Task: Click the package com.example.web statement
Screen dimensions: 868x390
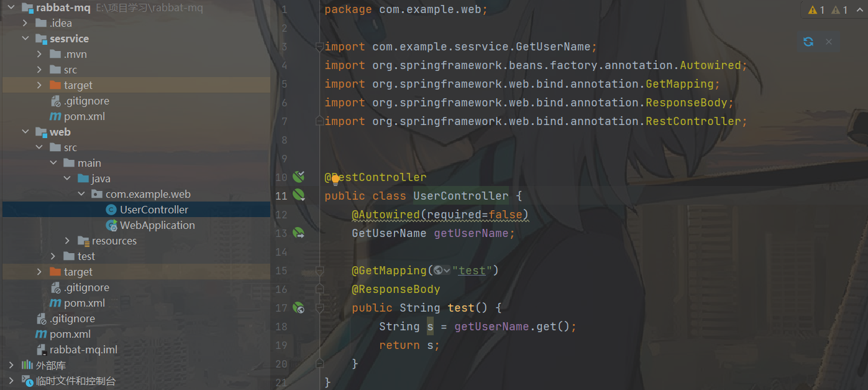Action: point(406,9)
